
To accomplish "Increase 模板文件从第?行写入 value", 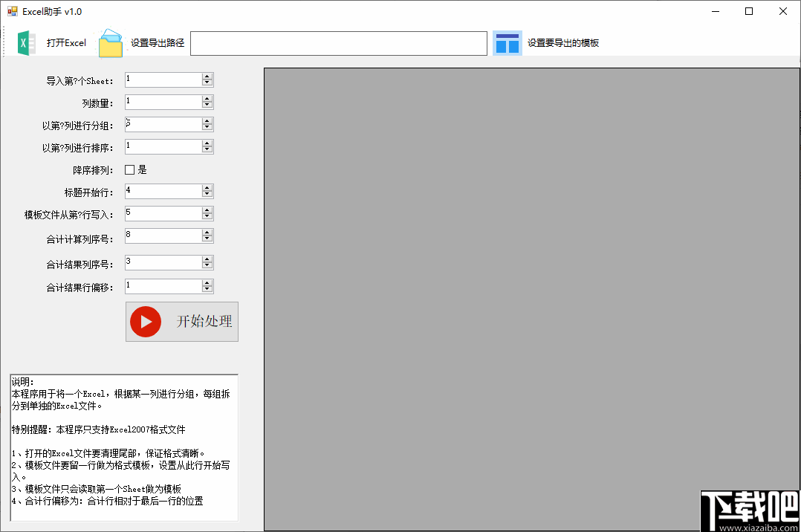I will point(207,209).
